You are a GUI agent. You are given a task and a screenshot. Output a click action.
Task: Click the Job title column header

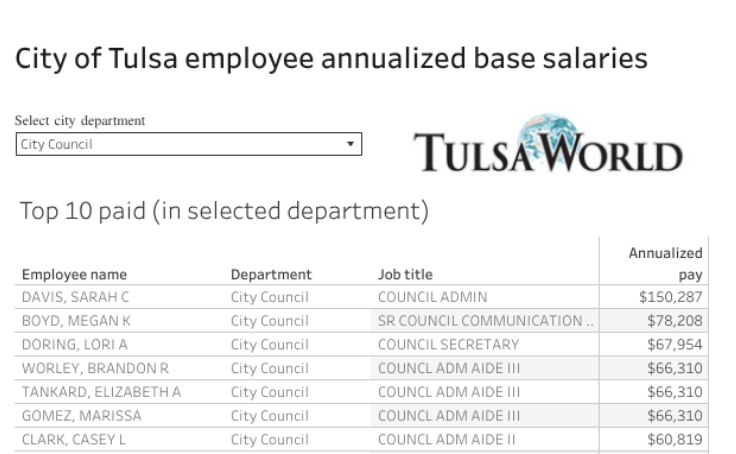405,274
